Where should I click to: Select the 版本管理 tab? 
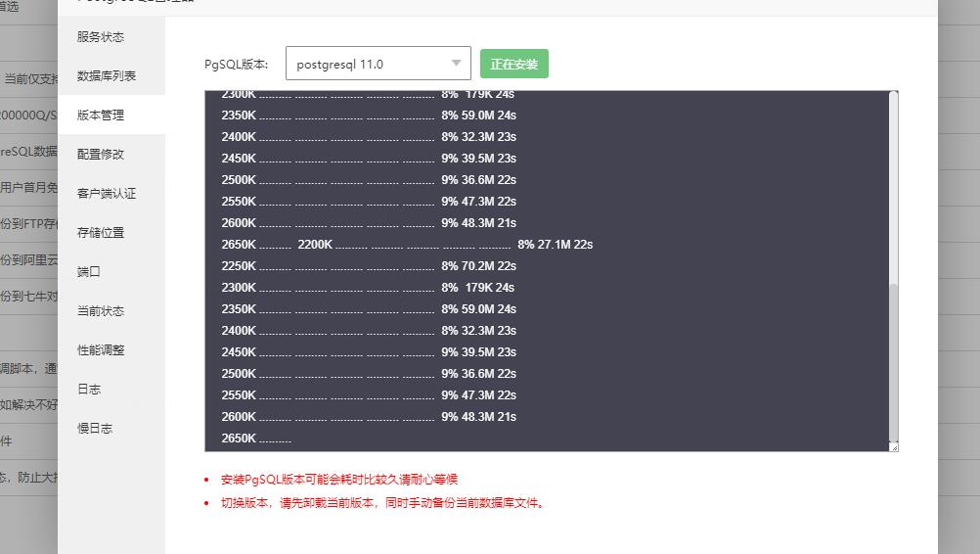tap(101, 115)
